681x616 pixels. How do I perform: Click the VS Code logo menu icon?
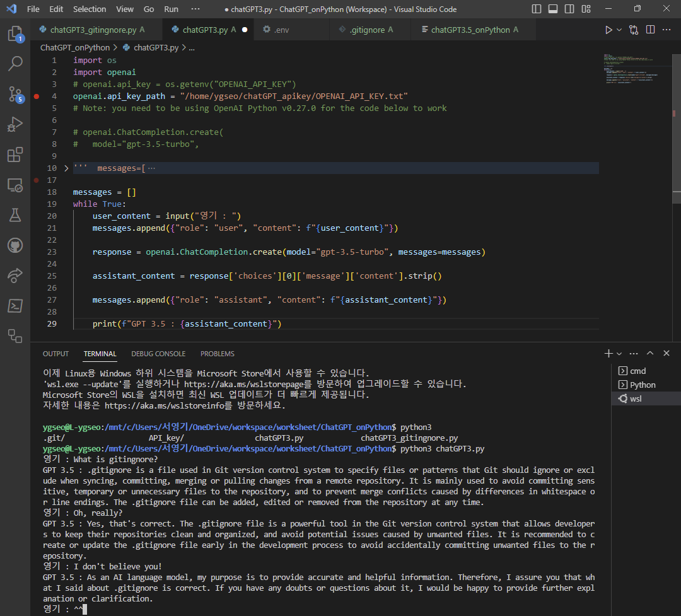coord(12,9)
